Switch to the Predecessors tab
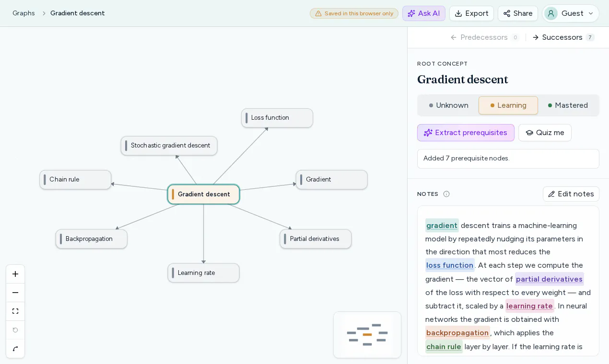 click(x=484, y=37)
